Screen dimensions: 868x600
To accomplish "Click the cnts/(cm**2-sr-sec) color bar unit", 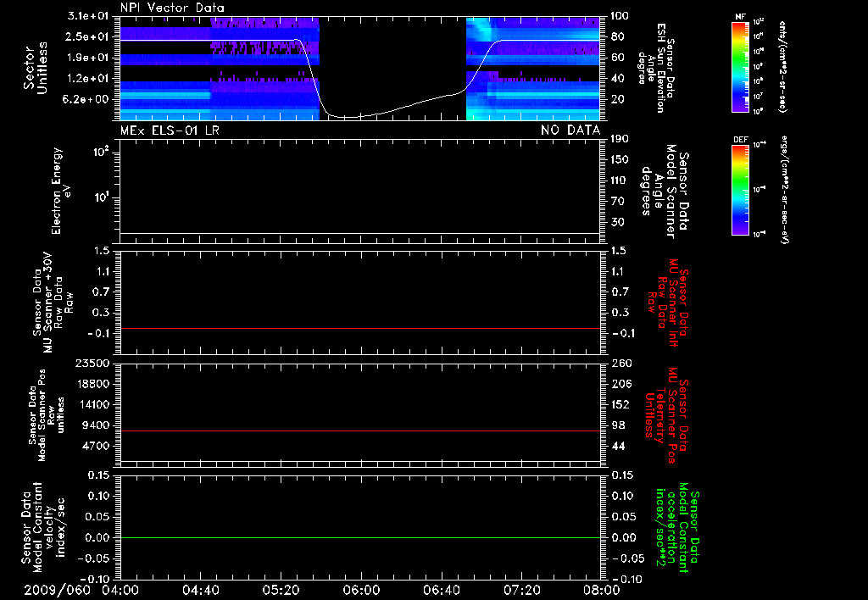I will pyautogui.click(x=782, y=66).
